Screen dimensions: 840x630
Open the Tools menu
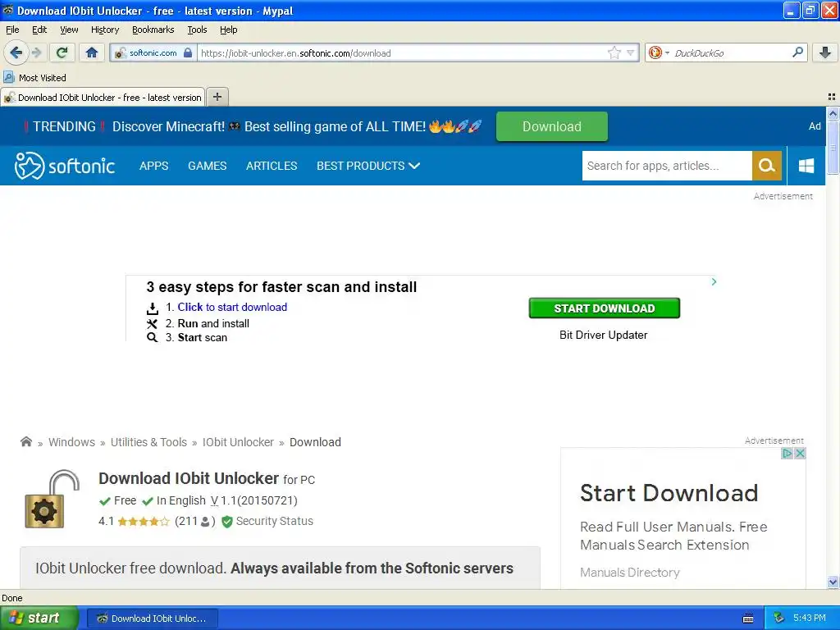tap(197, 30)
